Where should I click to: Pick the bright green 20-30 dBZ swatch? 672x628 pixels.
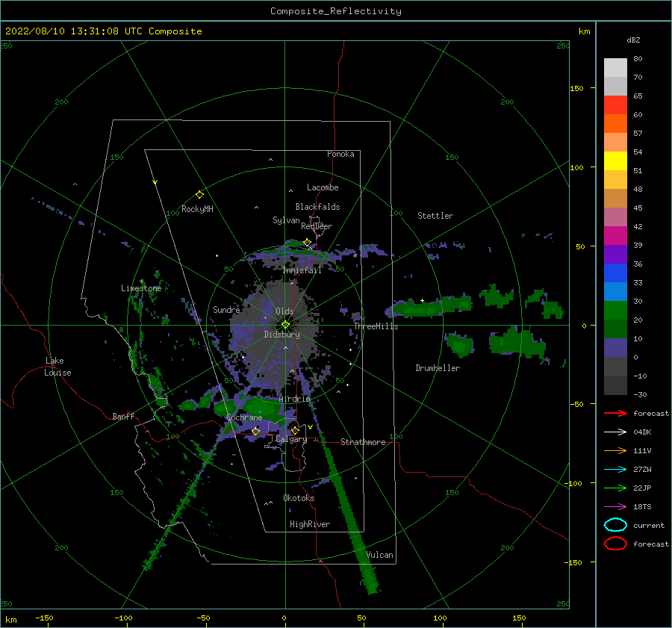615,311
